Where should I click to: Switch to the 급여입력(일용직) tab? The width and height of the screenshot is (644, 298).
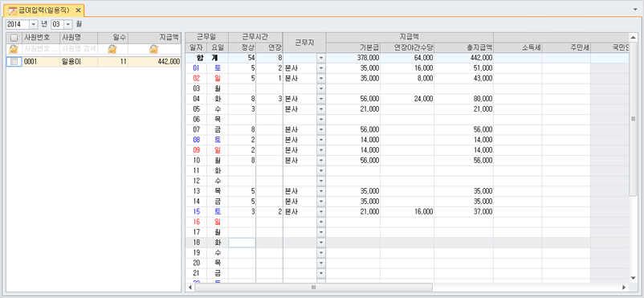44,10
